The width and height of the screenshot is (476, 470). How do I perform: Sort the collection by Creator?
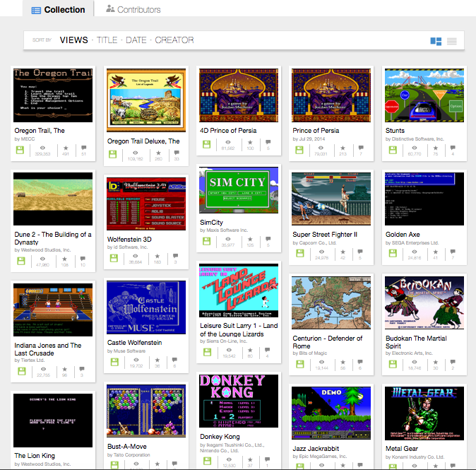coord(174,40)
